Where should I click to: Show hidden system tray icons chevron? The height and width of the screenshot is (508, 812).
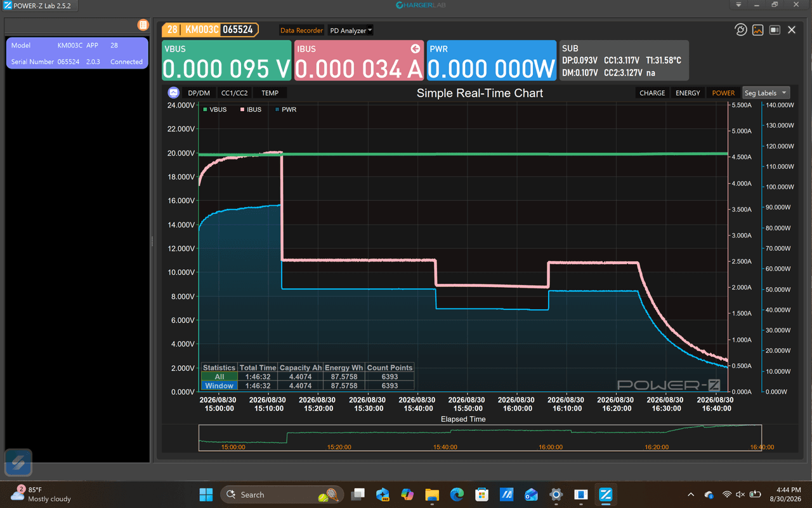tap(691, 495)
